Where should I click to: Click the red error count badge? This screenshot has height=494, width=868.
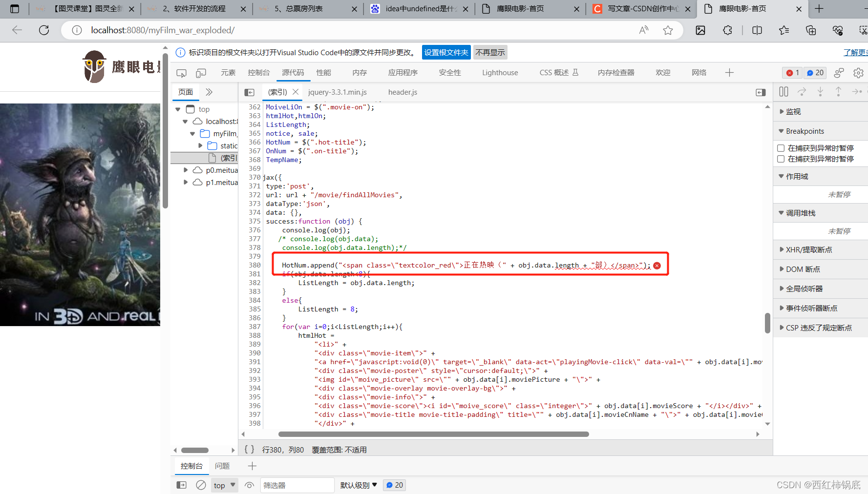(x=792, y=73)
